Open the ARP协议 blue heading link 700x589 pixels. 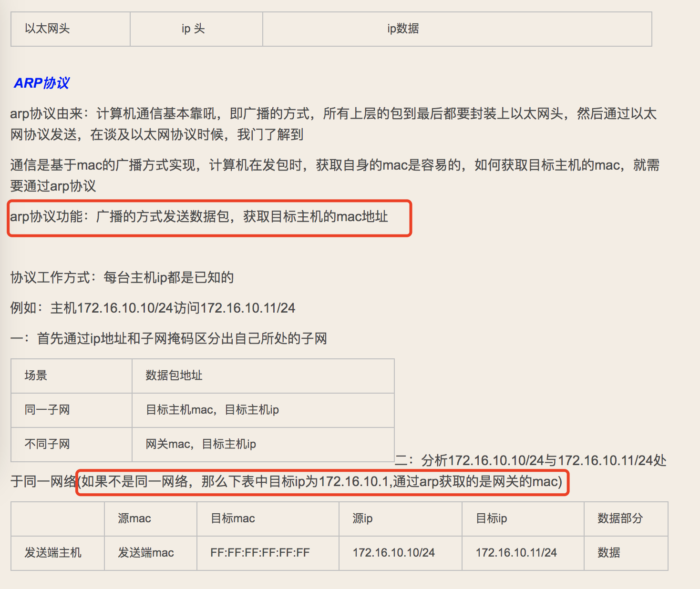pyautogui.click(x=41, y=83)
